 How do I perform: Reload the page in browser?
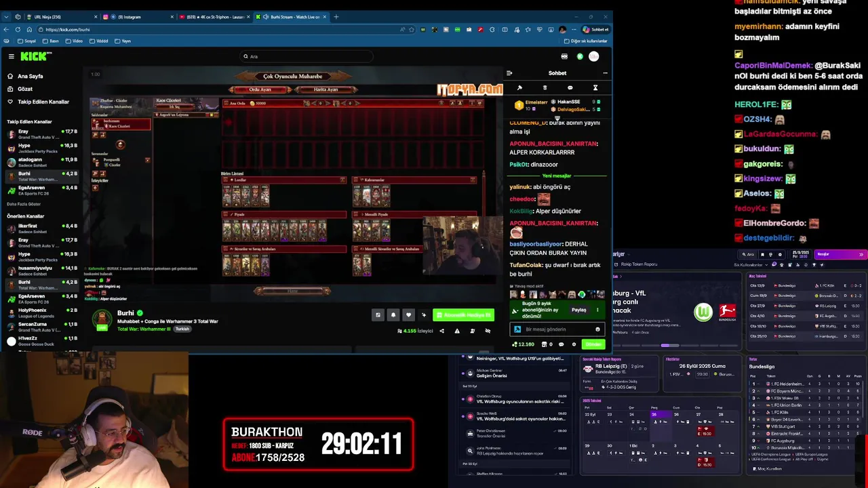point(18,29)
